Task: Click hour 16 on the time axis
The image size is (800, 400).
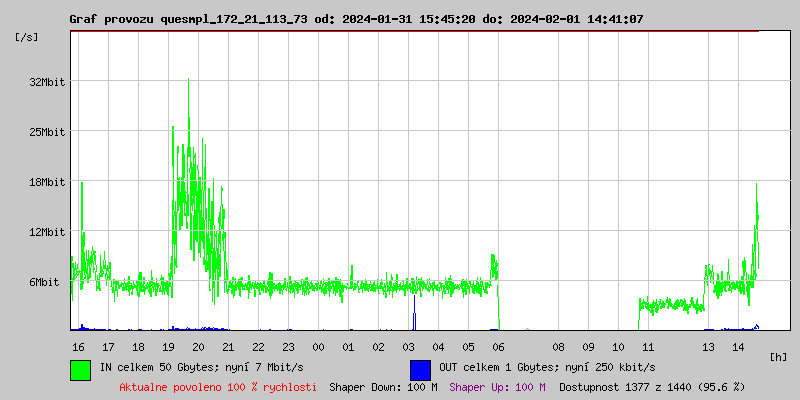Action: (78, 346)
